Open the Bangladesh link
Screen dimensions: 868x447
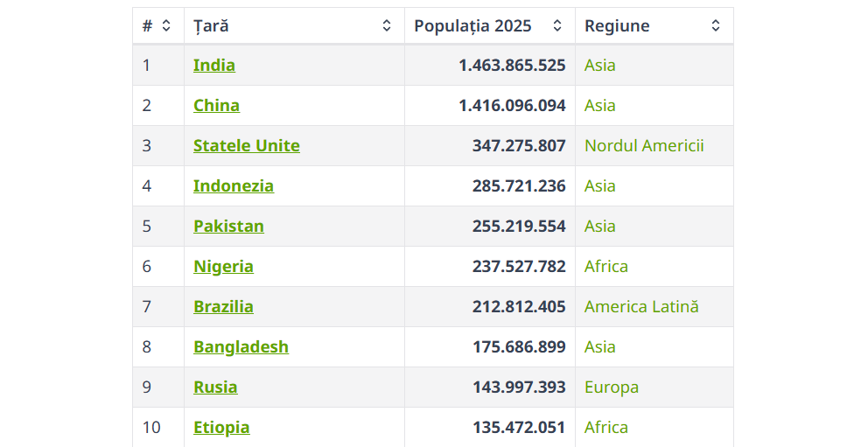[x=241, y=347]
